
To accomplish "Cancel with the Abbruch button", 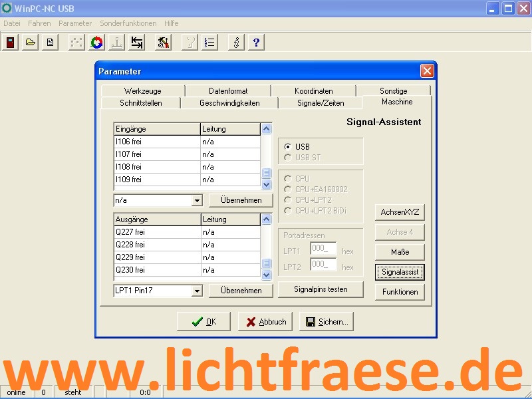I will tap(265, 322).
